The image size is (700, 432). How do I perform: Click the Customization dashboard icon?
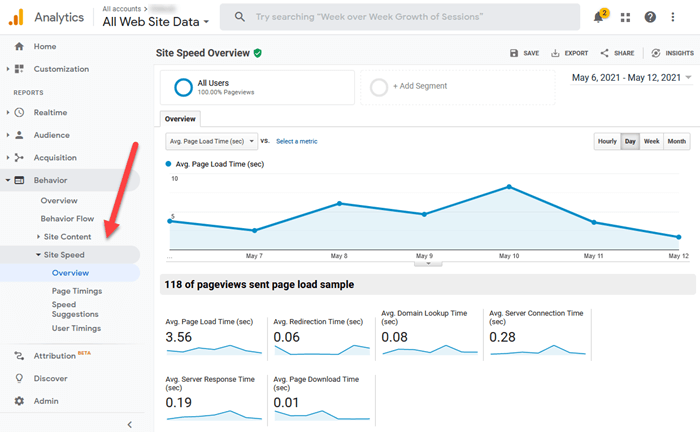click(x=19, y=69)
